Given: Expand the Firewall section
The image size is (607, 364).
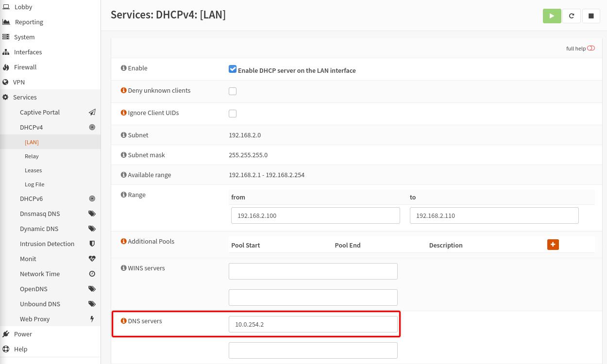Looking at the screenshot, I should [25, 67].
